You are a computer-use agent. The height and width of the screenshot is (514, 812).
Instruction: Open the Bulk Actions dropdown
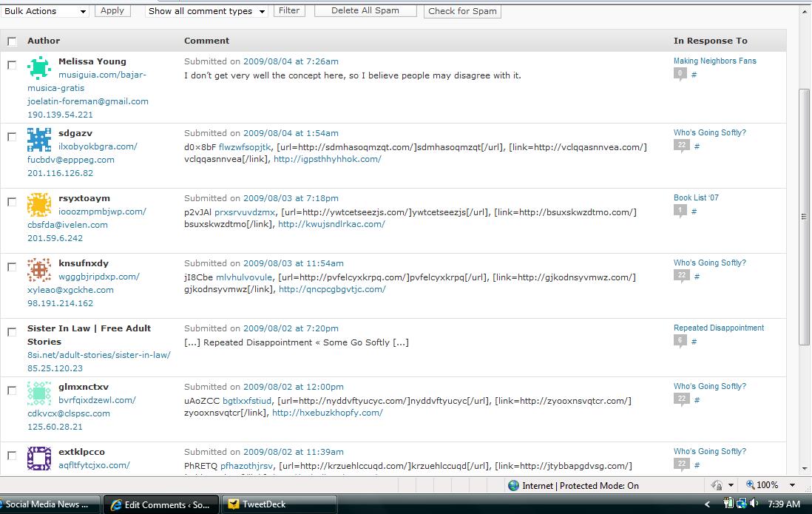44,11
